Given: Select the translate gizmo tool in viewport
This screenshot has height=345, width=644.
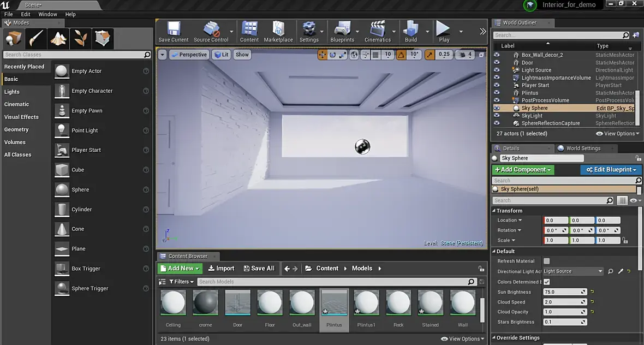Looking at the screenshot, I should tap(323, 55).
